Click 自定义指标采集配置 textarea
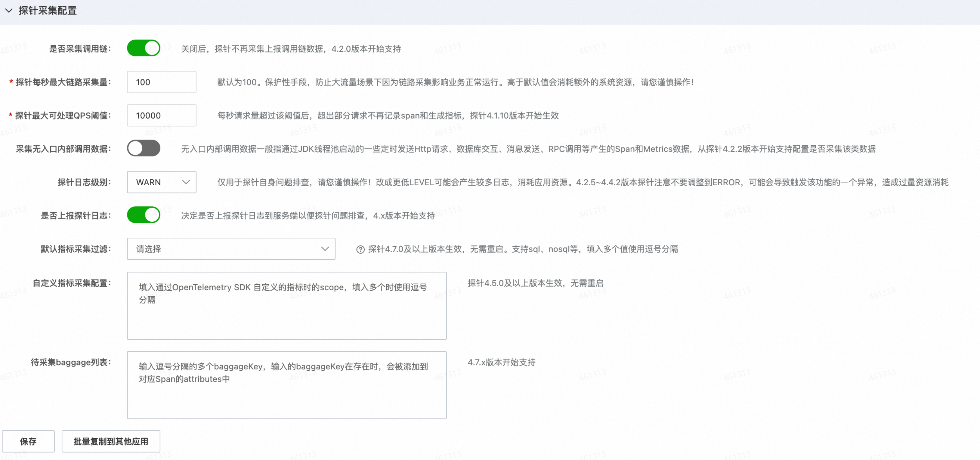The height and width of the screenshot is (460, 980). (286, 306)
